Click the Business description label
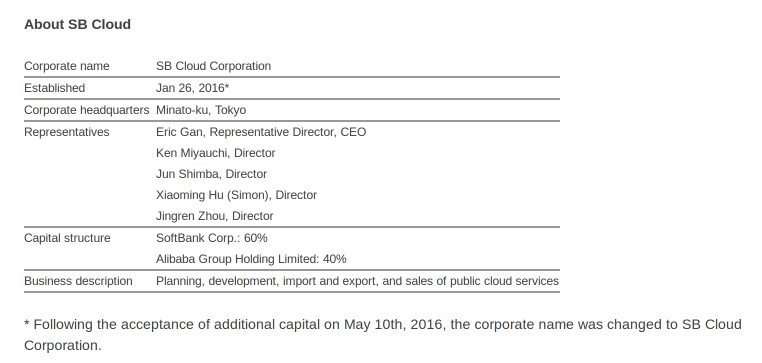Image resolution: width=762 pixels, height=363 pixels. [78, 281]
